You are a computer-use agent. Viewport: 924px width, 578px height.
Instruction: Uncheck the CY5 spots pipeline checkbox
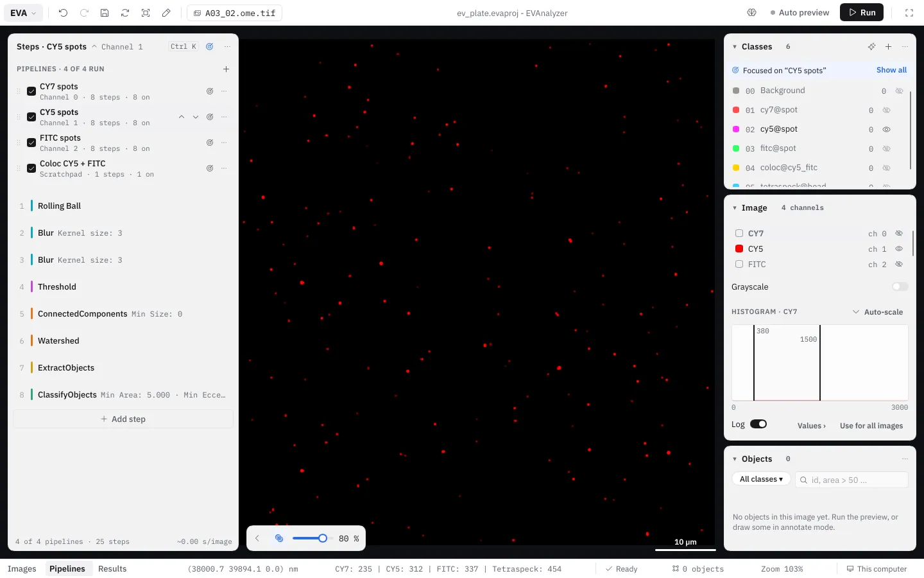tap(31, 117)
